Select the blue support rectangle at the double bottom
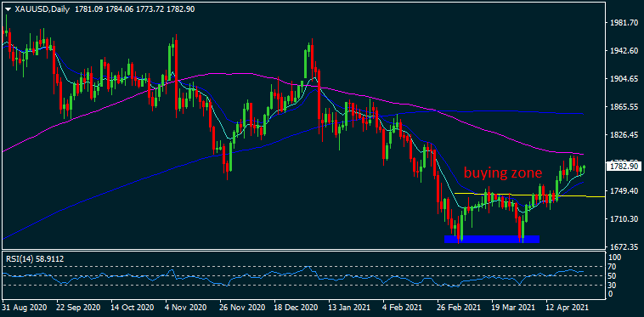Image resolution: width=644 pixels, height=317 pixels. click(492, 239)
